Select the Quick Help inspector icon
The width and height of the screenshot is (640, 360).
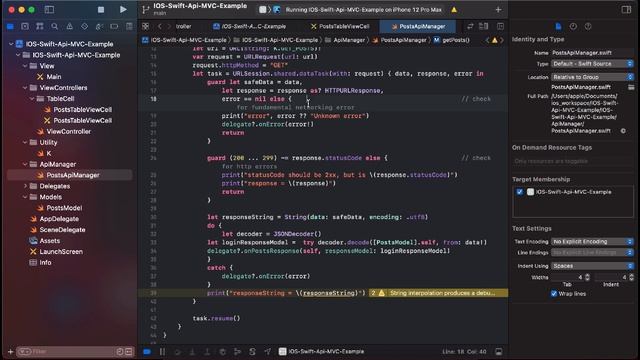point(588,27)
